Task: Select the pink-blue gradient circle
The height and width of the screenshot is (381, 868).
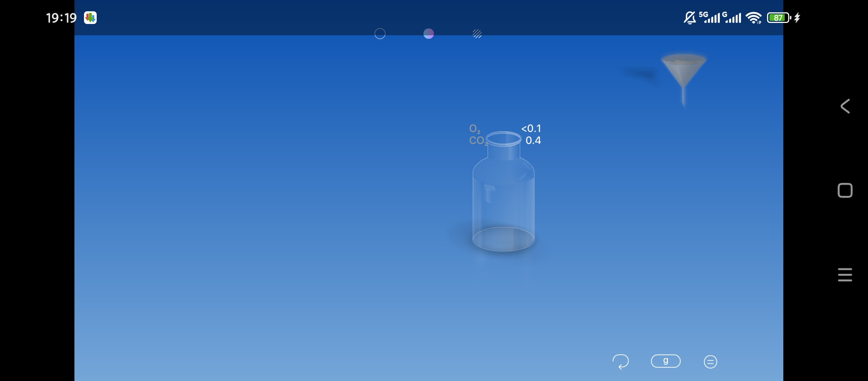Action: point(428,34)
